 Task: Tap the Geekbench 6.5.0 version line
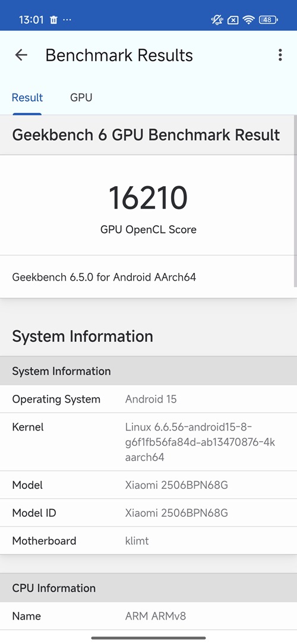[104, 277]
